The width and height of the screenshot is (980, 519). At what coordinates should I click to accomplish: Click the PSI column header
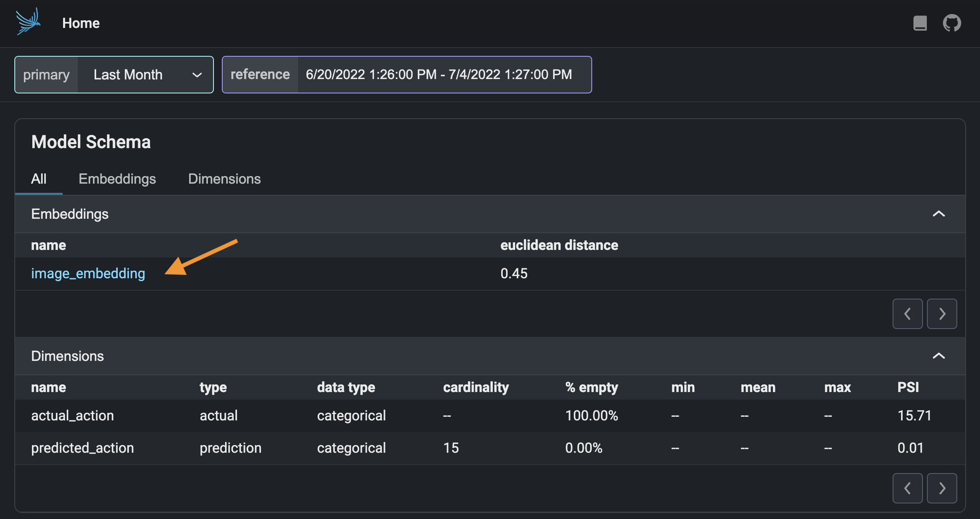[x=908, y=387]
